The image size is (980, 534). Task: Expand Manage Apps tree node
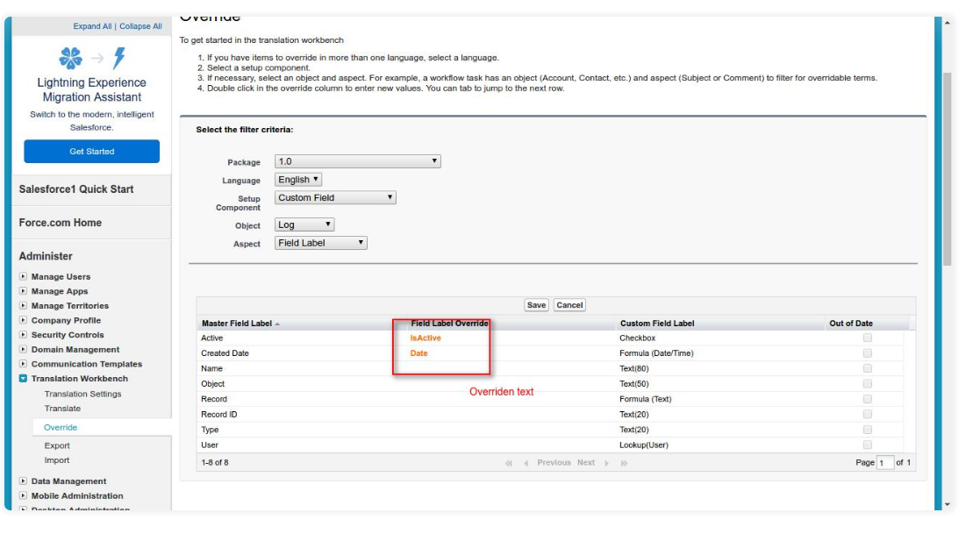23,291
